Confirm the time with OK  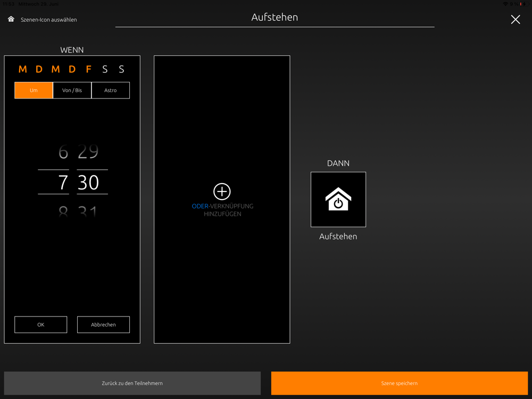tap(41, 325)
